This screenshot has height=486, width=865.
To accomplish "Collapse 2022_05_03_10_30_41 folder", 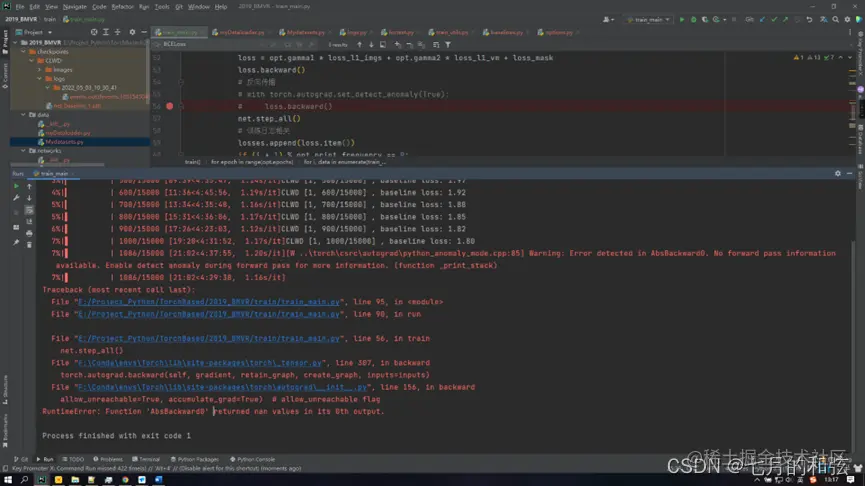I will click(x=47, y=87).
